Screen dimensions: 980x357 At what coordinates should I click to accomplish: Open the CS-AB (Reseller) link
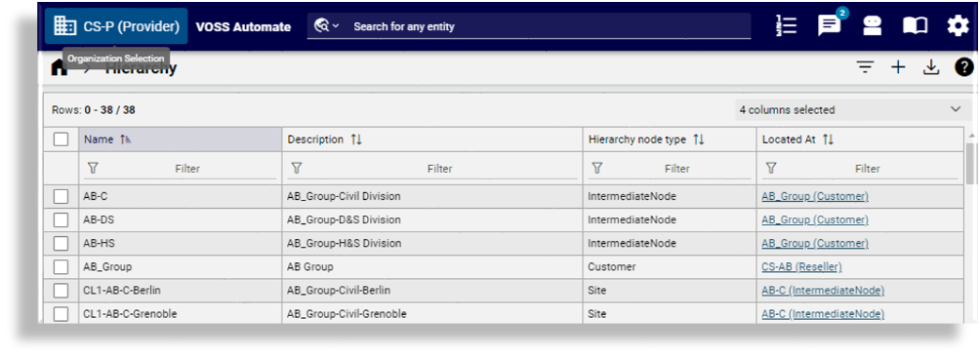point(801,267)
